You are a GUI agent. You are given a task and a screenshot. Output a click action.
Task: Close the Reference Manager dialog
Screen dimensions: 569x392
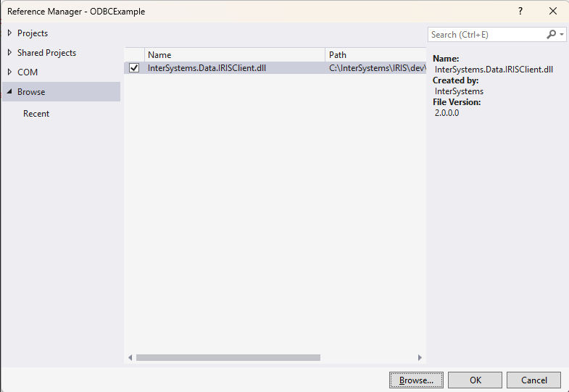552,12
